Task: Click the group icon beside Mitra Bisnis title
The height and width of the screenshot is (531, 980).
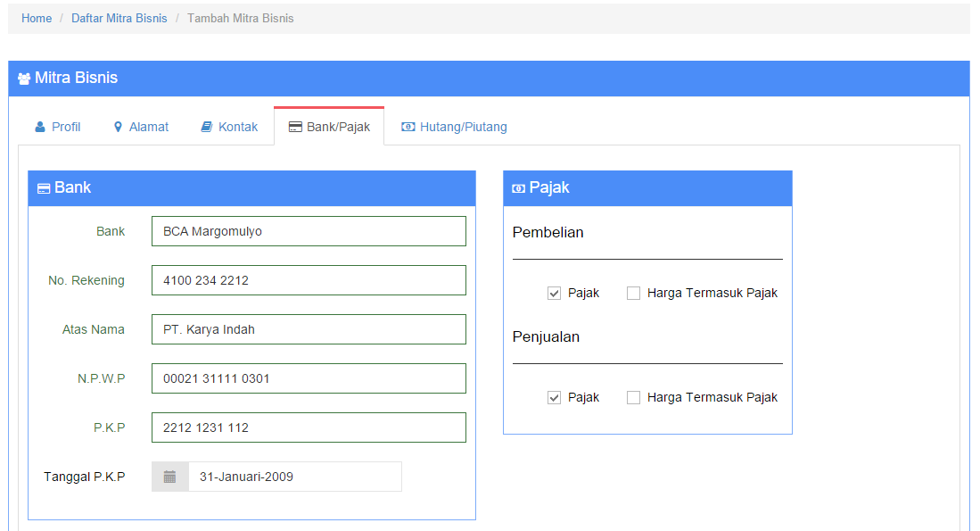Action: point(24,79)
